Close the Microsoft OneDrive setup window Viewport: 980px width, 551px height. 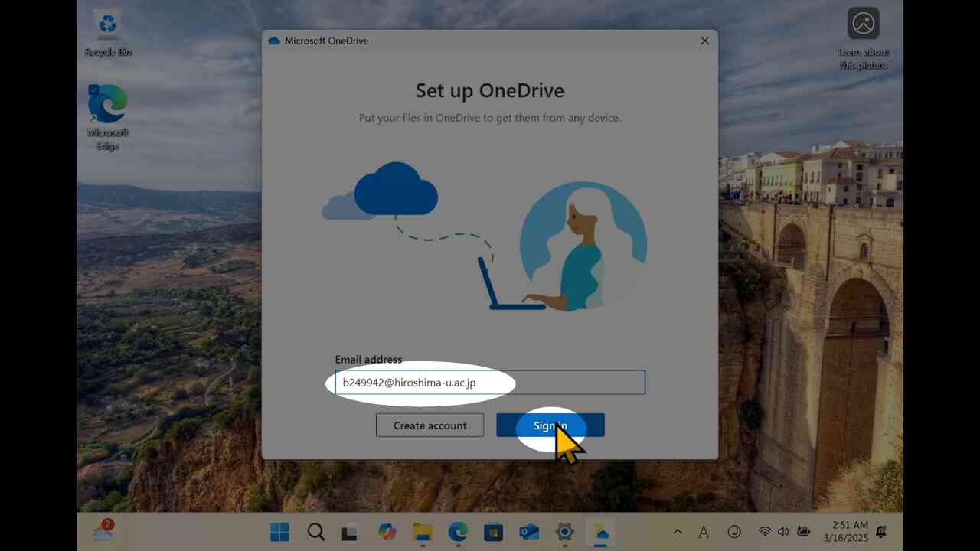pos(704,41)
